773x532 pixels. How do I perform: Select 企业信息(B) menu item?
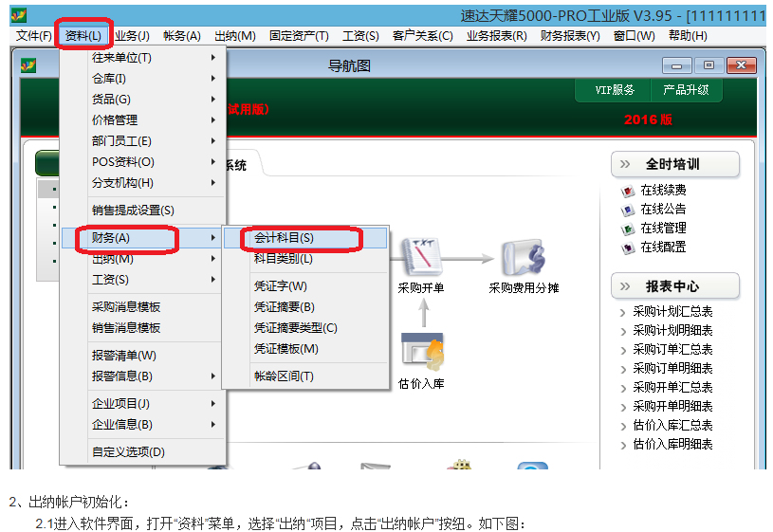(x=143, y=425)
